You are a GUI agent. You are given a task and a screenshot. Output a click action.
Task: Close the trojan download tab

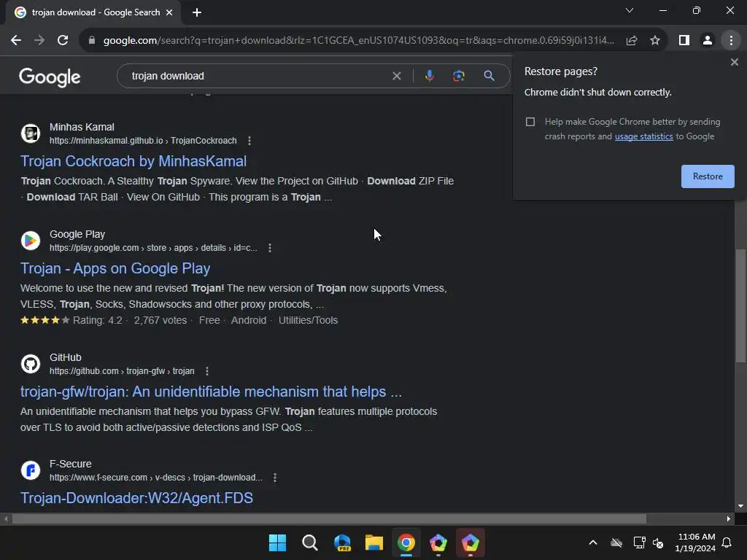pos(169,12)
